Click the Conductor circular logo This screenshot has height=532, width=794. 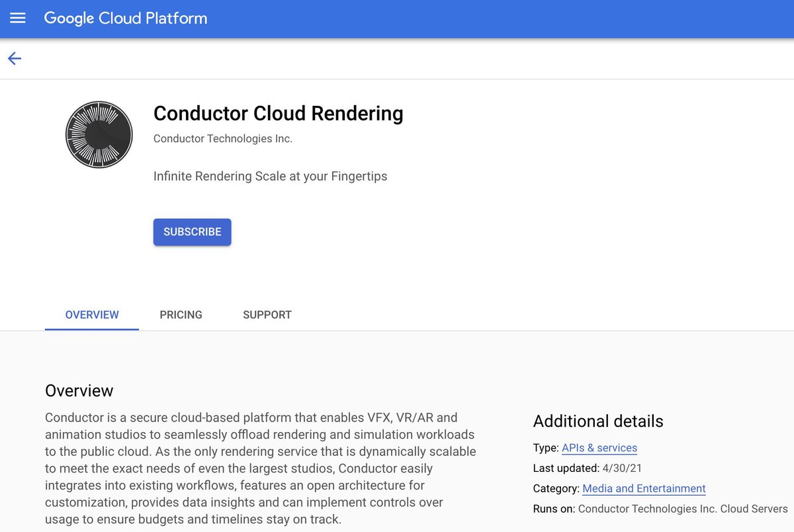99,134
